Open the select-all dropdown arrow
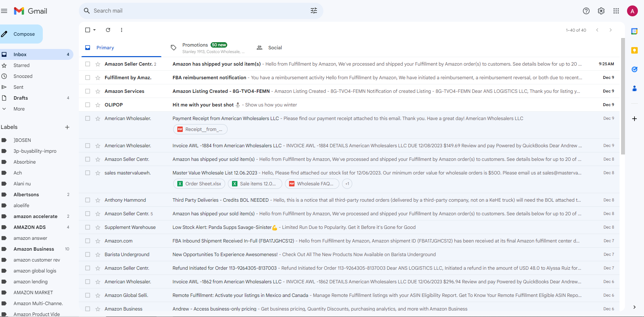The height and width of the screenshot is (317, 644). pyautogui.click(x=94, y=30)
